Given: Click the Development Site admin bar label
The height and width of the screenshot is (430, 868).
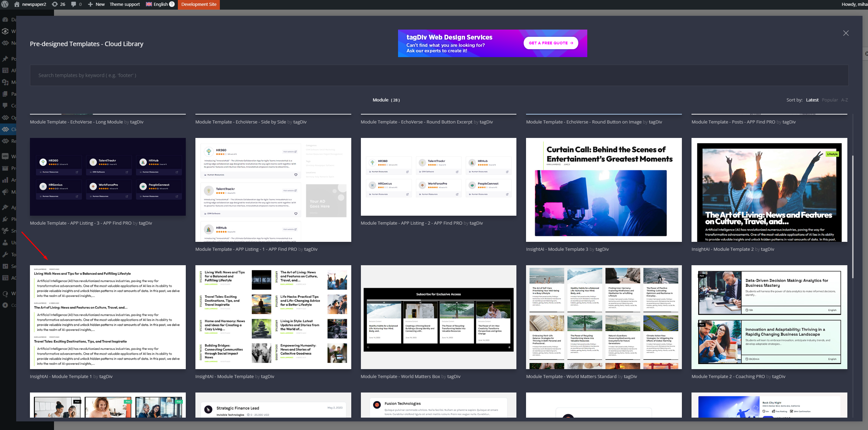Looking at the screenshot, I should (x=199, y=4).
